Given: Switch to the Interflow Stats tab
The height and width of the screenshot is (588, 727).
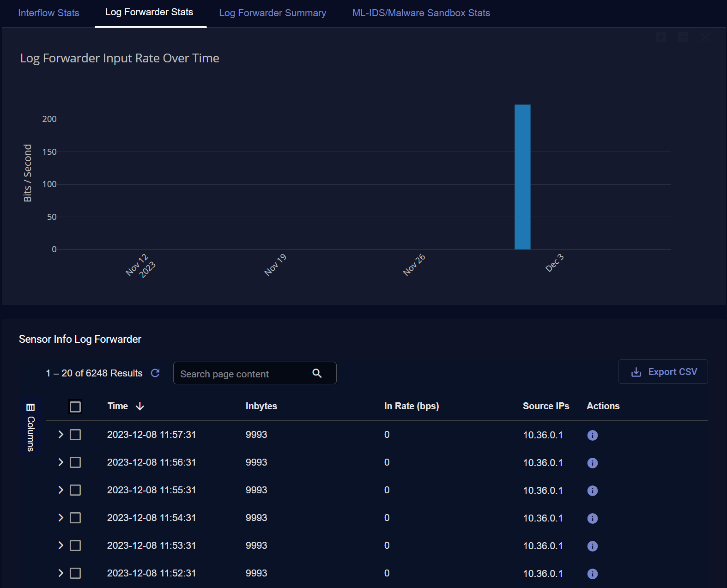Looking at the screenshot, I should click(x=48, y=13).
